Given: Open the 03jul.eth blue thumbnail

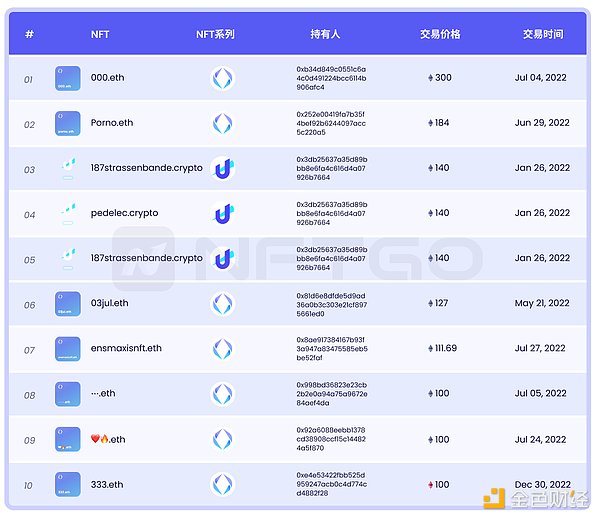Looking at the screenshot, I should 68,304.
